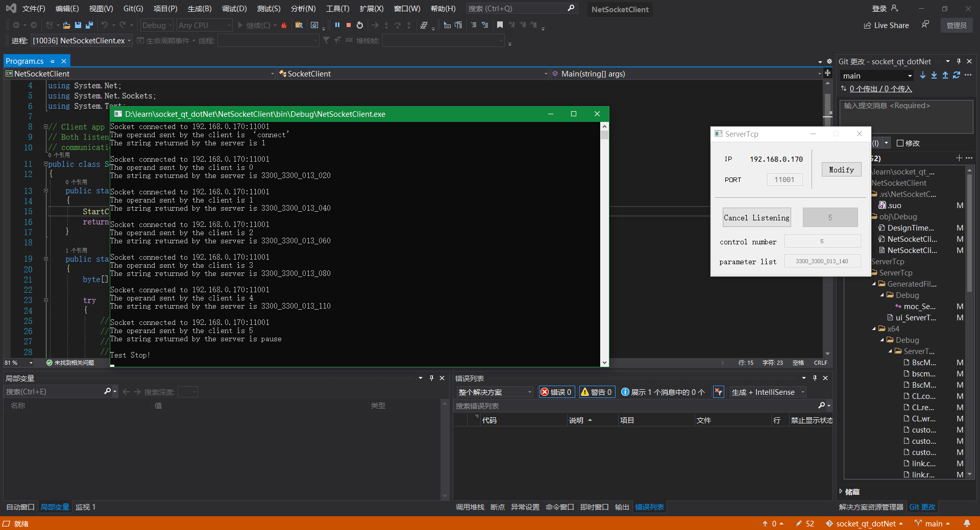This screenshot has width=980, height=530.
Task: Click the Git Push up-arrow icon
Action: tap(945, 75)
